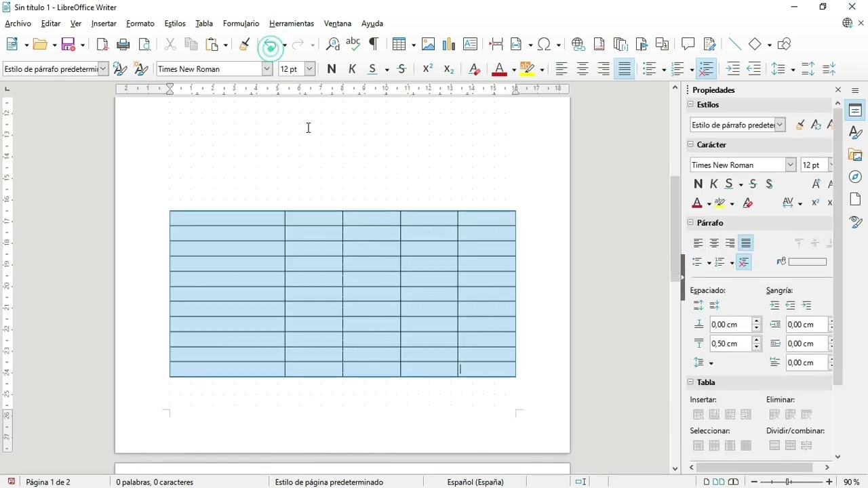Open the Formato menu
The image size is (868, 488).
140,24
